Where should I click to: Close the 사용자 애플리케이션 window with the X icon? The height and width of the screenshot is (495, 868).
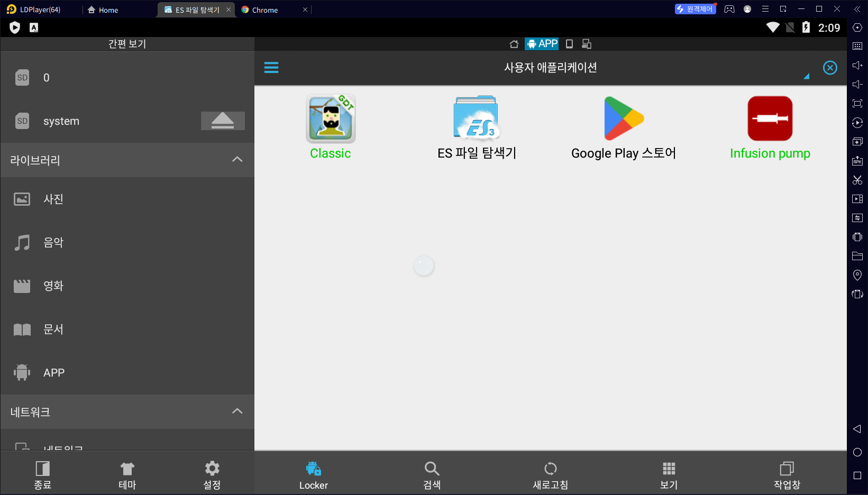point(830,68)
